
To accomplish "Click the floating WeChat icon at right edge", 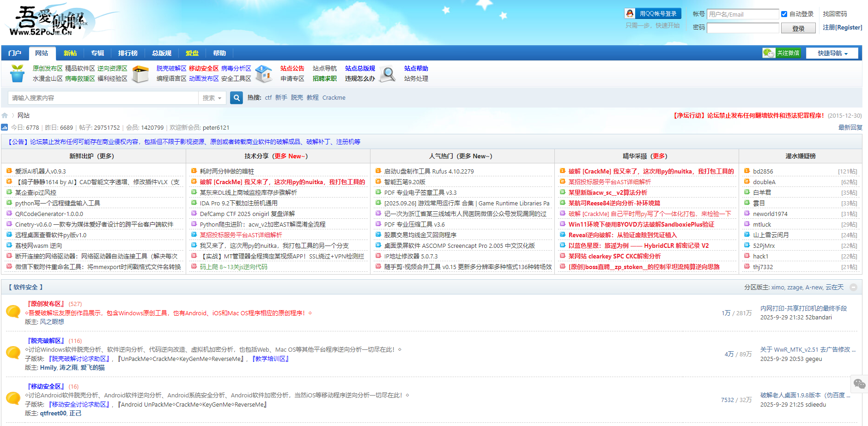I will click(859, 384).
